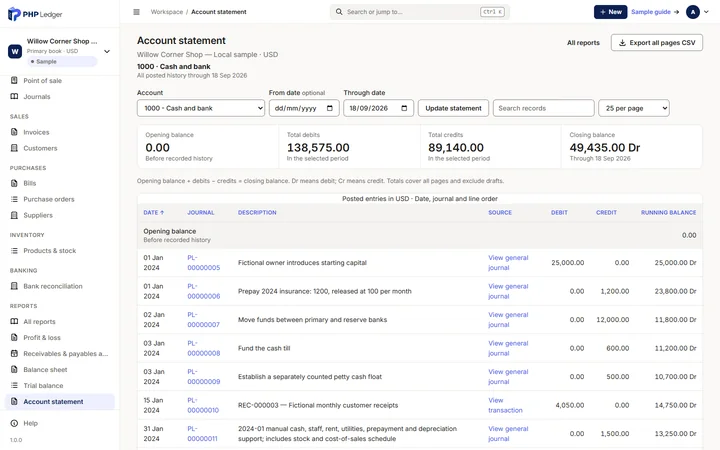Sort by the DATE column header
Image resolution: width=720 pixels, height=450 pixels.
click(153, 212)
